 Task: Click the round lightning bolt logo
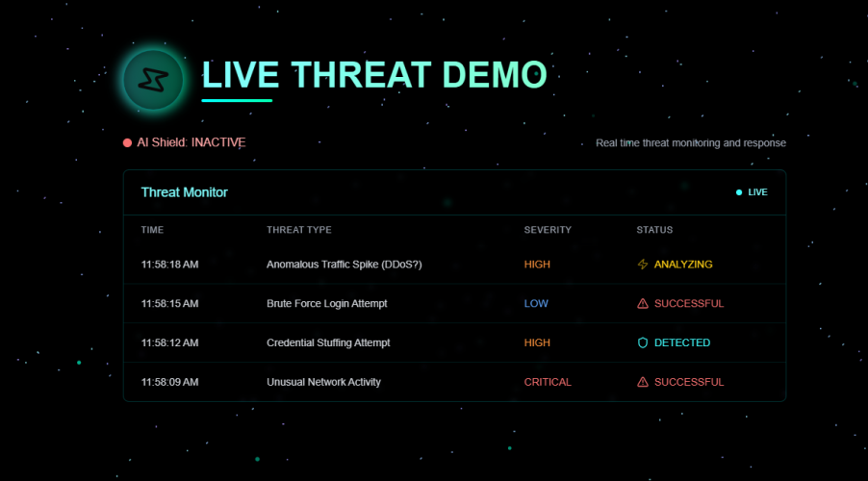click(x=153, y=80)
